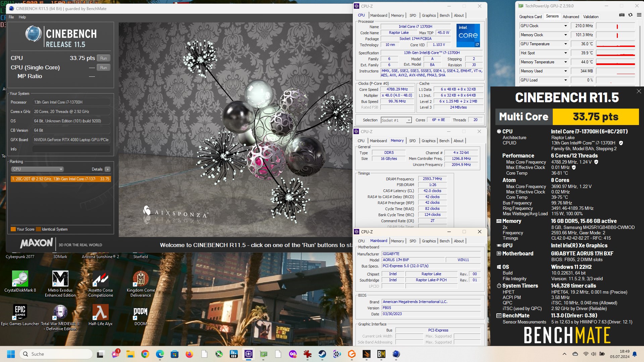Screen dimensions: 644x362
Task: Open GPU Clock sensor dropdown
Action: [565, 26]
